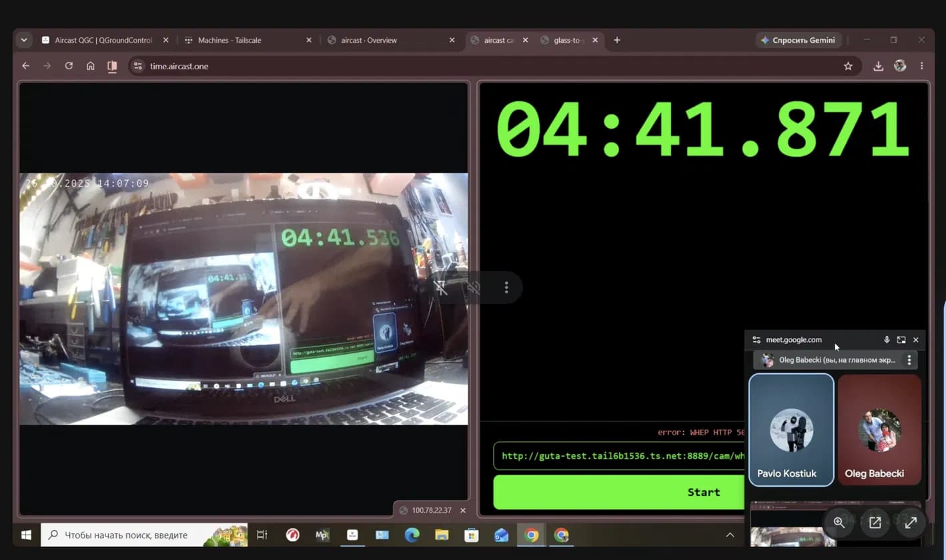Open Windows Task View

262,535
